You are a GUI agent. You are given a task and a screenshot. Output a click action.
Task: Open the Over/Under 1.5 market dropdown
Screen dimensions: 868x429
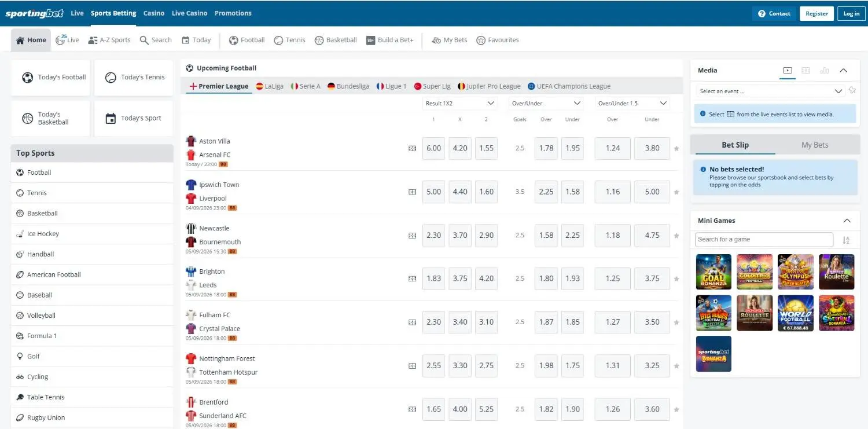click(632, 103)
